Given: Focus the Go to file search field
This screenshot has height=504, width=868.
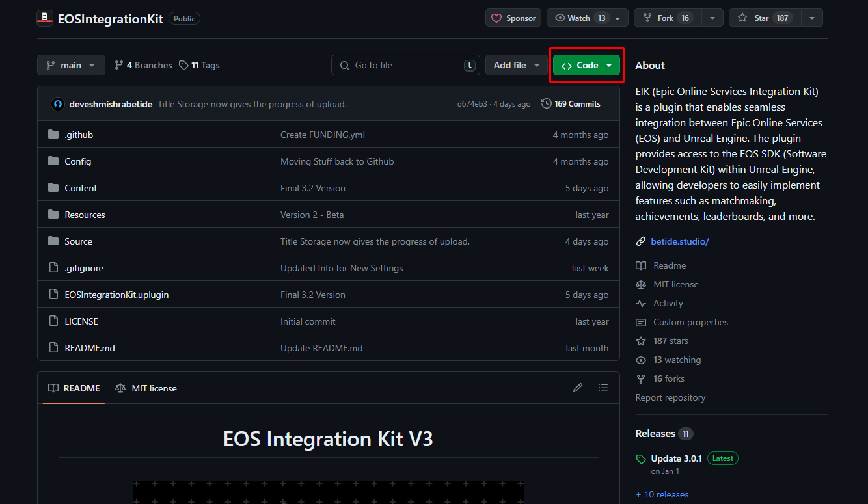Looking at the screenshot, I should 407,65.
